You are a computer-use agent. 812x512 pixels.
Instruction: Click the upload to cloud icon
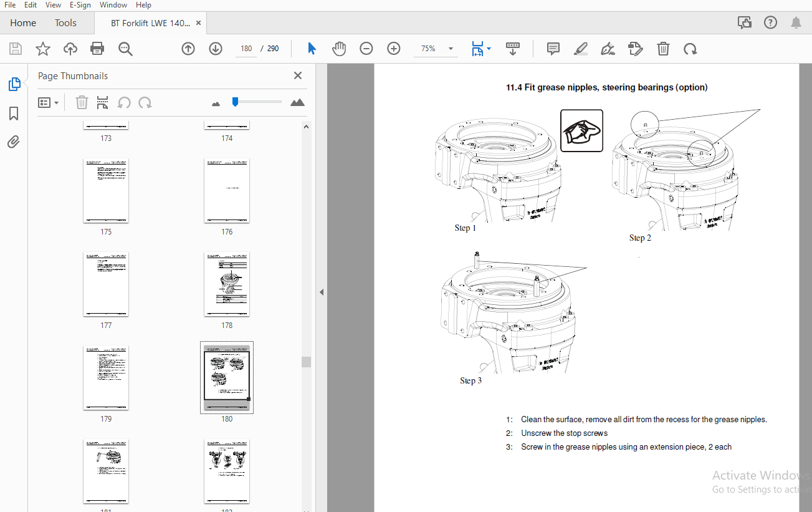(70, 49)
